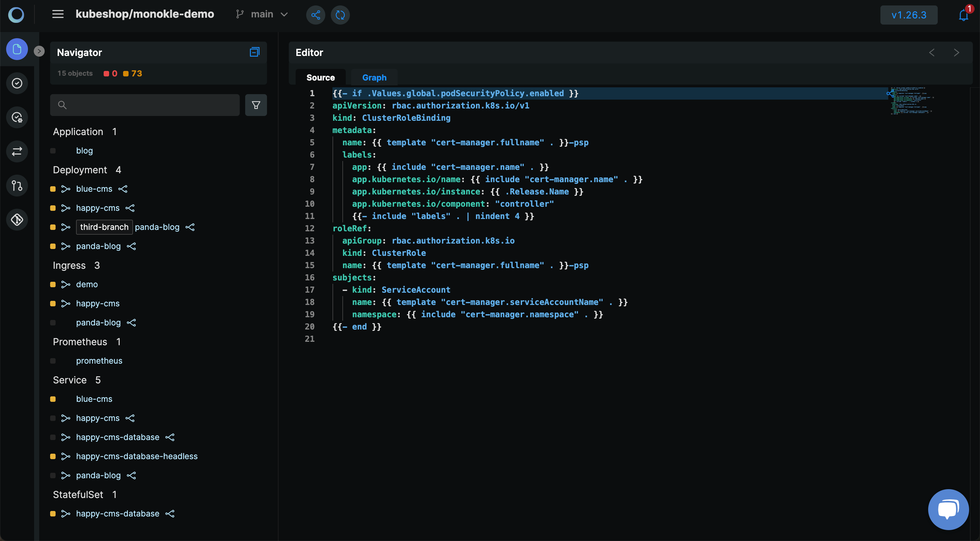Select the v1.26.3 version button
The height and width of the screenshot is (541, 980).
click(x=909, y=15)
